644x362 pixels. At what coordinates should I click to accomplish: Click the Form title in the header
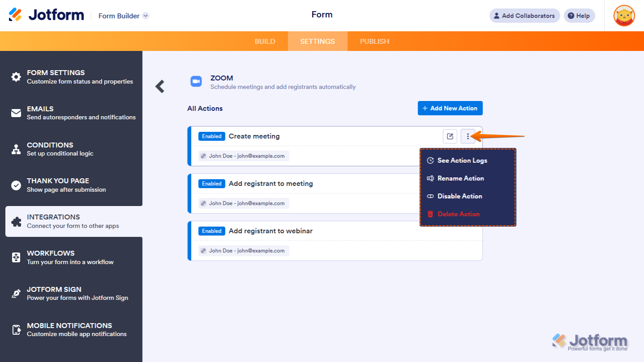(x=322, y=15)
